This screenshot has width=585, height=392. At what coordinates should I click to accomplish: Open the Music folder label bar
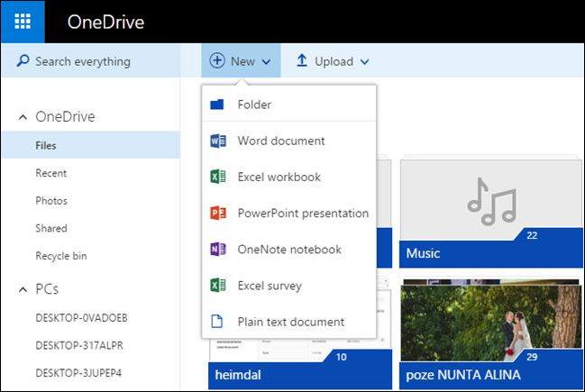[x=491, y=253]
